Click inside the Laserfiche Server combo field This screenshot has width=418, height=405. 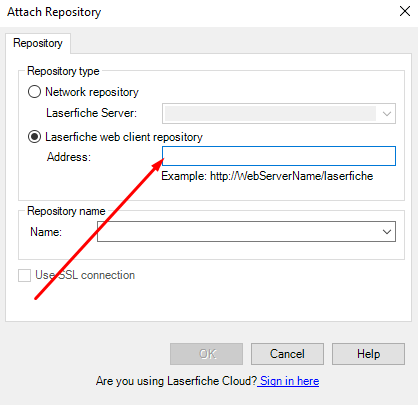pos(270,114)
